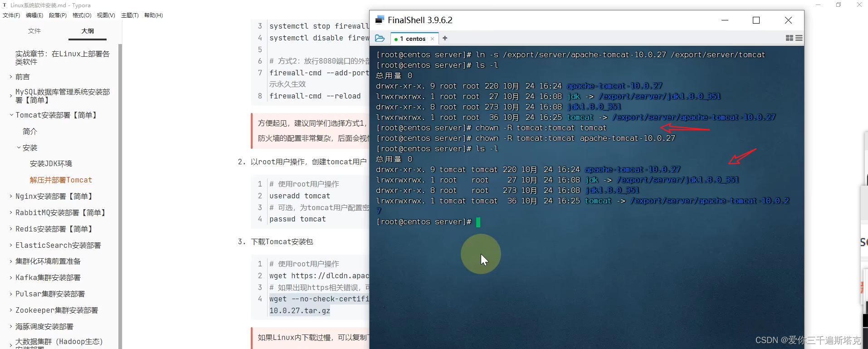Minimize the Typora window
This screenshot has width=868, height=349.
tap(818, 5)
